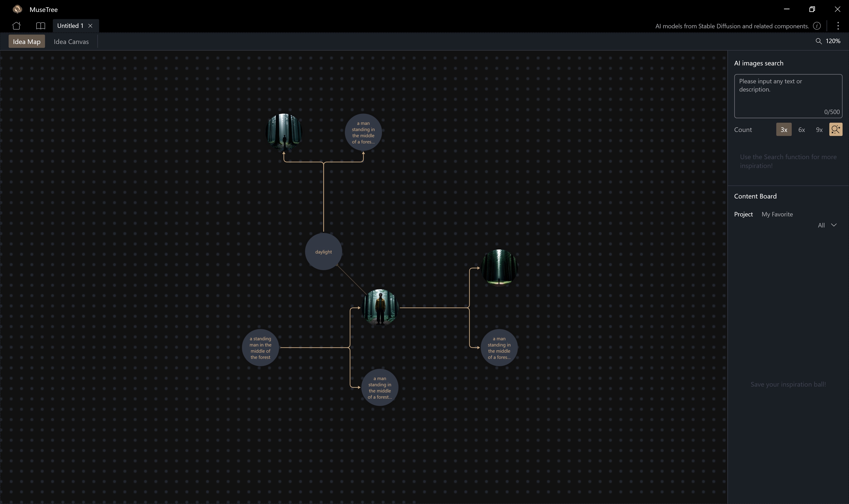Screen dimensions: 849x504
Task: Select Project in Content Board
Action: point(743,214)
